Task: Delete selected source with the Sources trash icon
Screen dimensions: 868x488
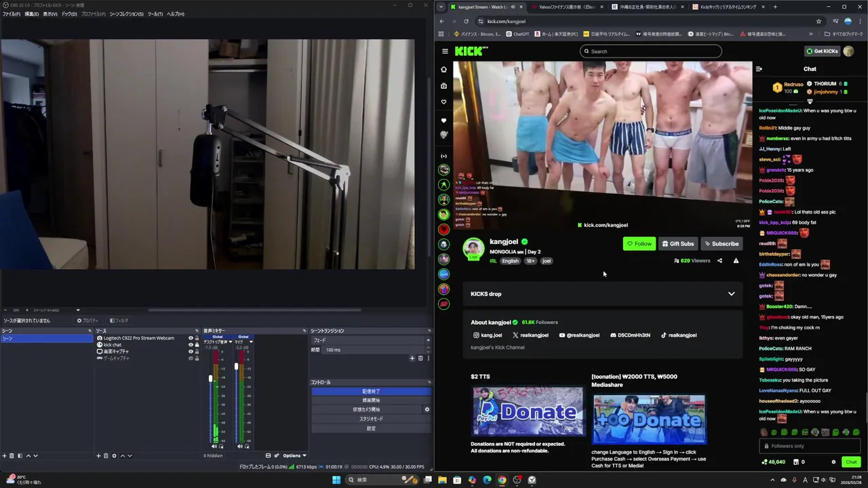Action: [x=106, y=455]
